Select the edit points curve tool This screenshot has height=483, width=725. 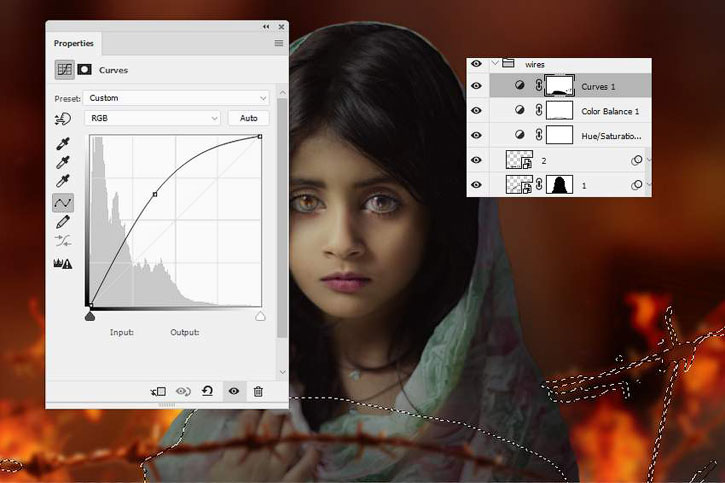point(63,202)
